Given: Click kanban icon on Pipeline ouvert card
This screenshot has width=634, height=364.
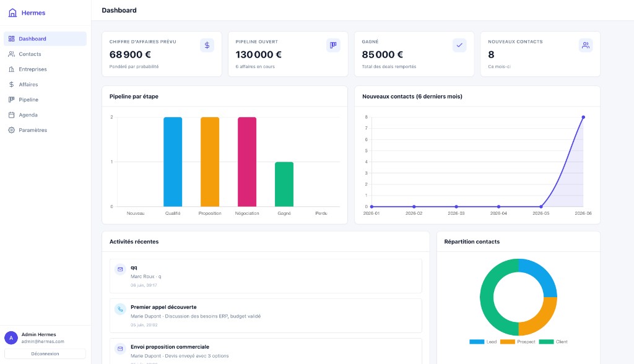Looking at the screenshot, I should [x=333, y=45].
